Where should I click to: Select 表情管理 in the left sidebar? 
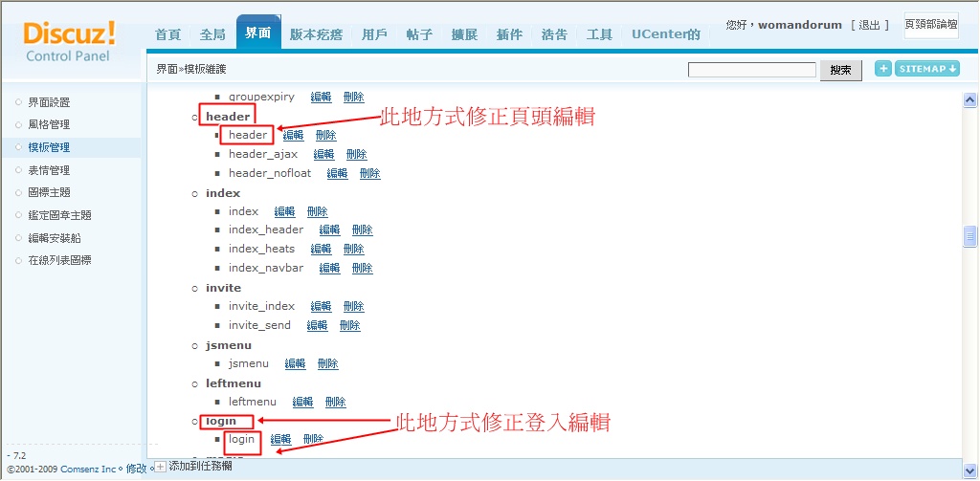pos(49,170)
